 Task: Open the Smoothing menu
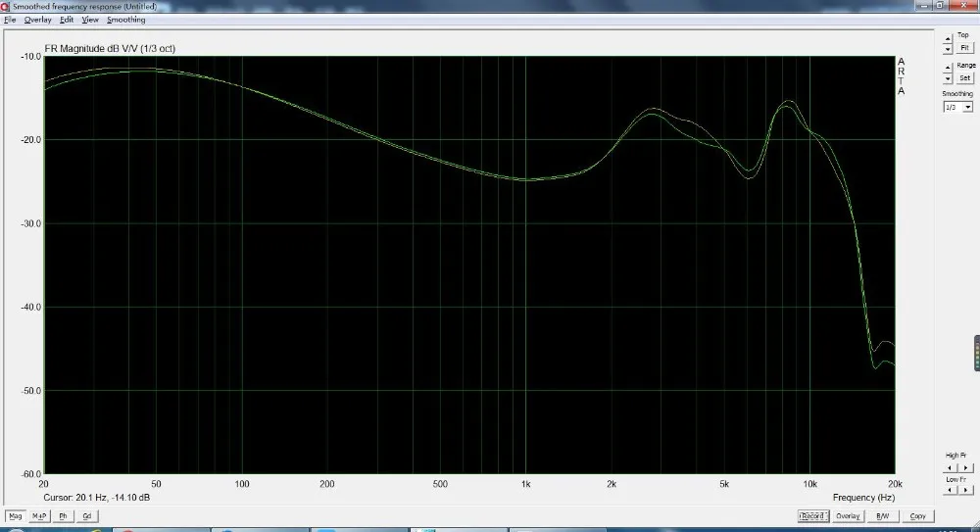pyautogui.click(x=125, y=20)
